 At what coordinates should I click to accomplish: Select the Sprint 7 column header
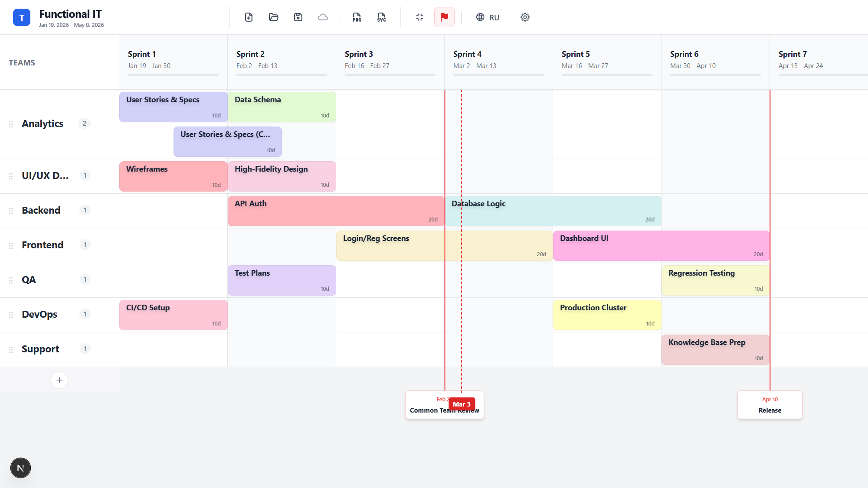819,62
